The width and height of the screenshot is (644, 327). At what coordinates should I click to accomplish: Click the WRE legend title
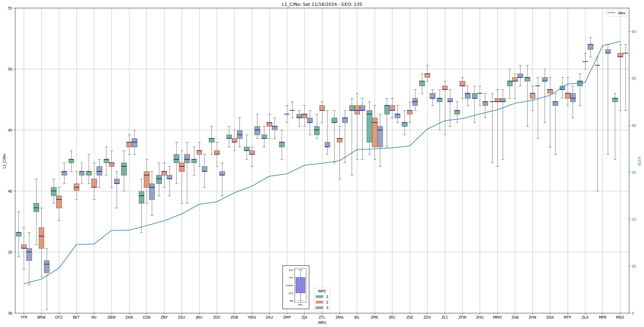322,291
